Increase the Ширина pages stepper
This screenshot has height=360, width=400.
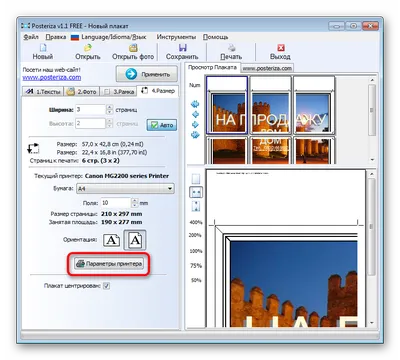(109, 107)
